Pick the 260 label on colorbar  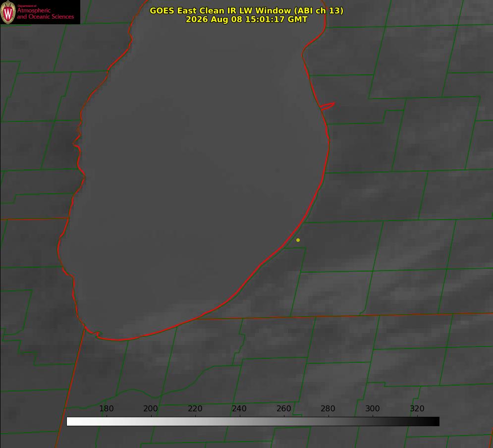(283, 408)
